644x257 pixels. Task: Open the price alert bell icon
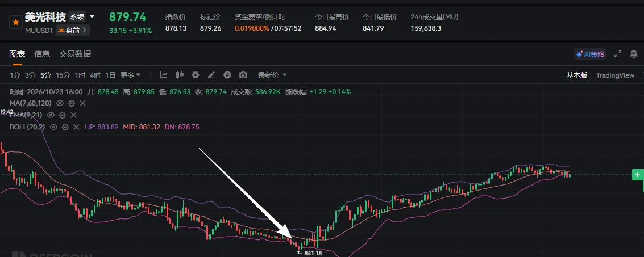(x=634, y=54)
